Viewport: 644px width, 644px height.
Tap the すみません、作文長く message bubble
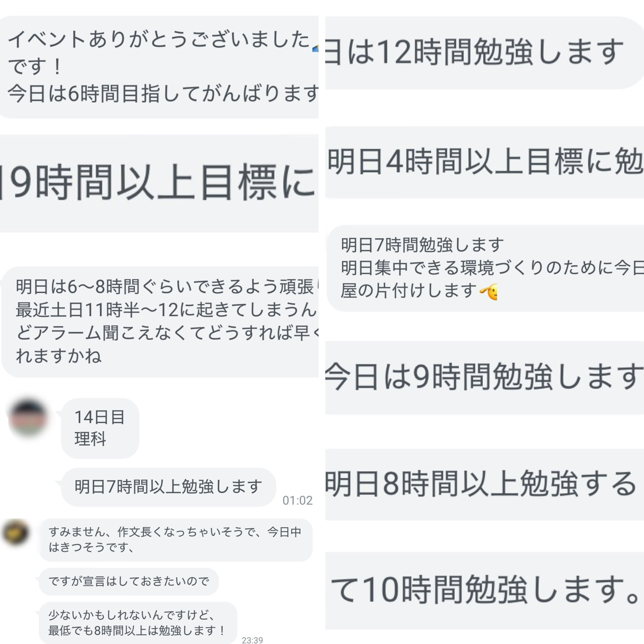pyautogui.click(x=176, y=540)
